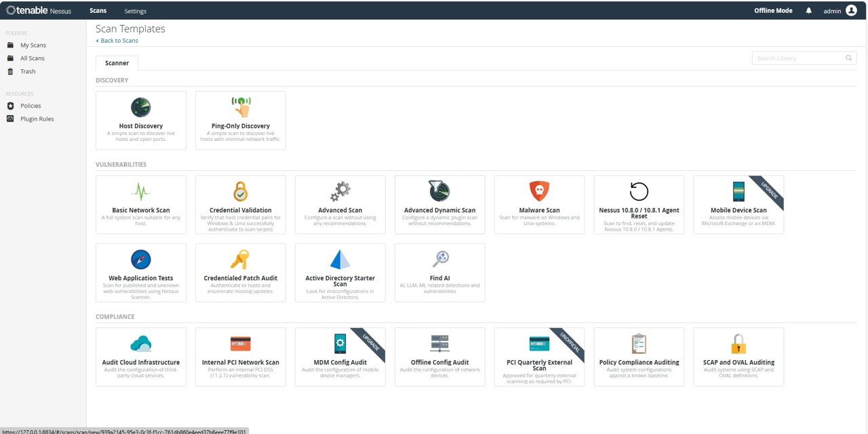Pick the Policy Compliance Auditing clipboard icon
Image resolution: width=868 pixels, height=434 pixels.
click(x=639, y=343)
